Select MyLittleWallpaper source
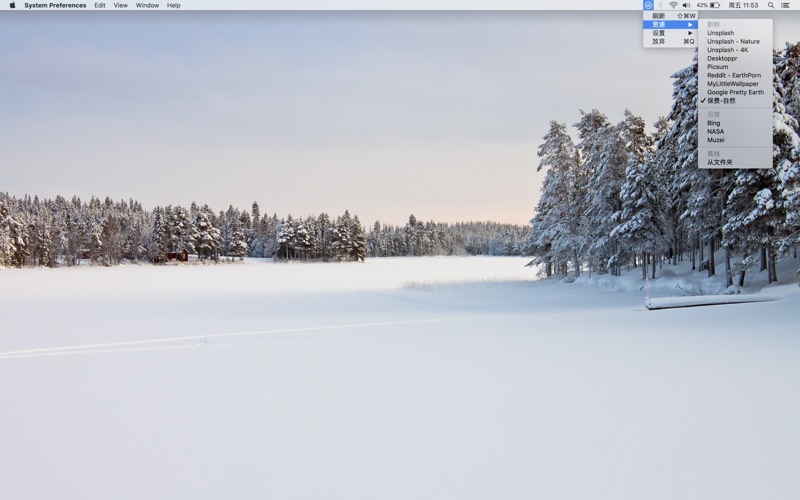This screenshot has width=800, height=500. pos(735,84)
